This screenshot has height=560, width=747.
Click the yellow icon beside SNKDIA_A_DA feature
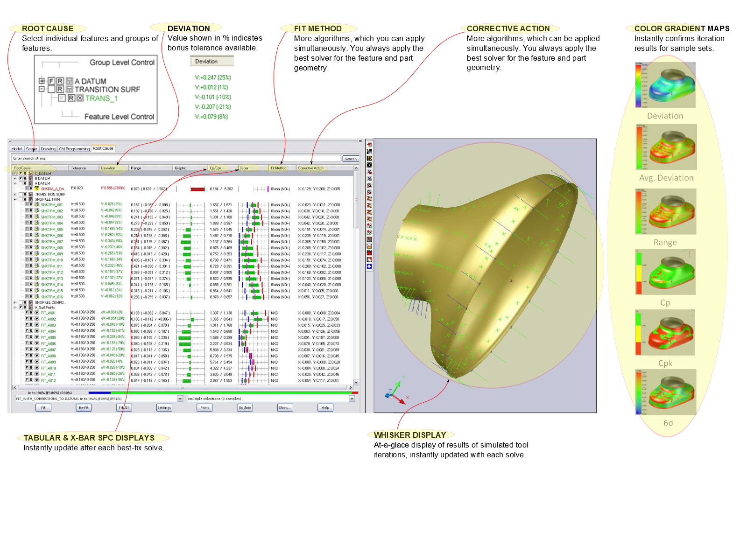point(37,189)
